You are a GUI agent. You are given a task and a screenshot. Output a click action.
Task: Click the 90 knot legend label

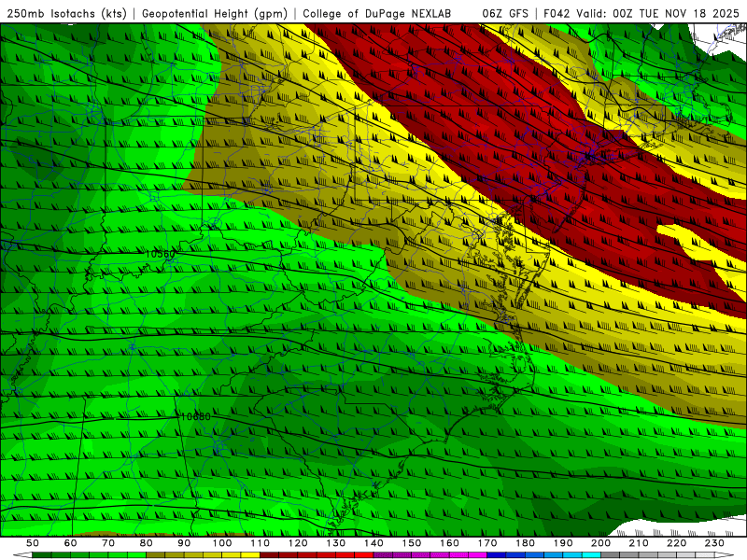coord(184,543)
